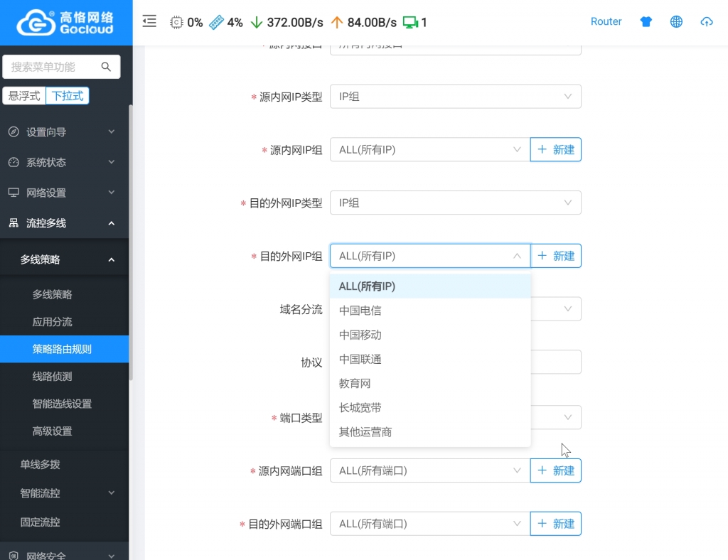
Task: Click the green download speed arrow
Action: coord(256,22)
